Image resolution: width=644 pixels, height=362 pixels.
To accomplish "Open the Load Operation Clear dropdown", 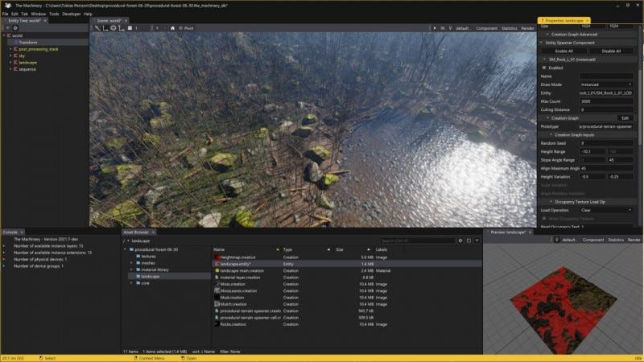I will click(606, 210).
